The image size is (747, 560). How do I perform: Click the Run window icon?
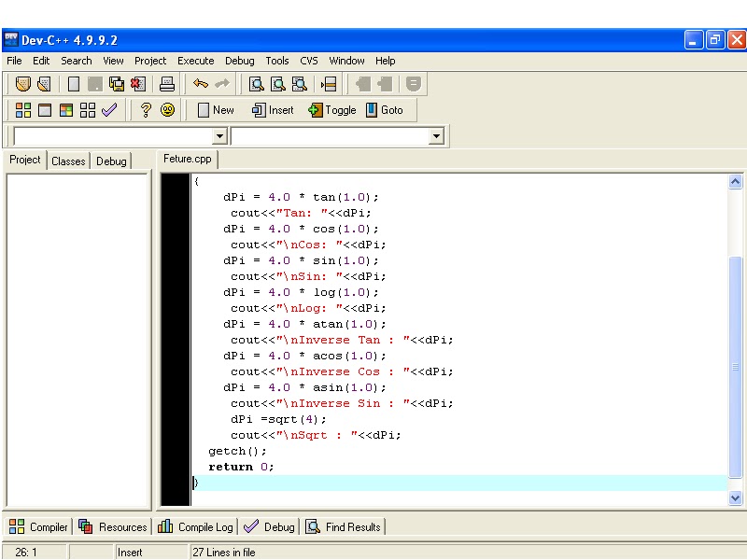[x=44, y=110]
